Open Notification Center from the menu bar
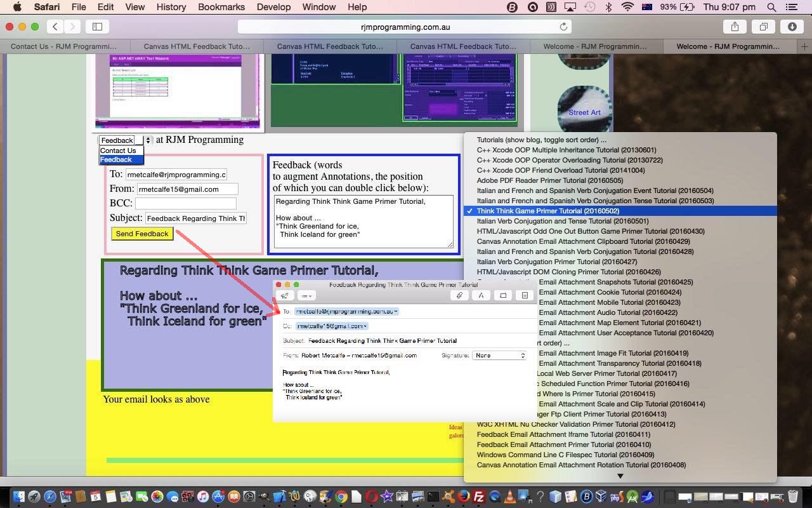 (x=791, y=7)
